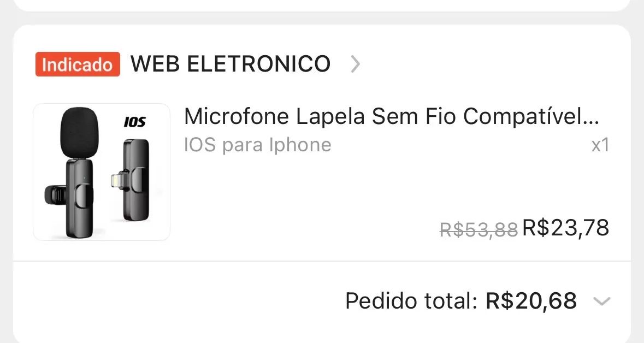Tap the product thumbnail image
Image resolution: width=644 pixels, height=343 pixels.
coord(102,171)
